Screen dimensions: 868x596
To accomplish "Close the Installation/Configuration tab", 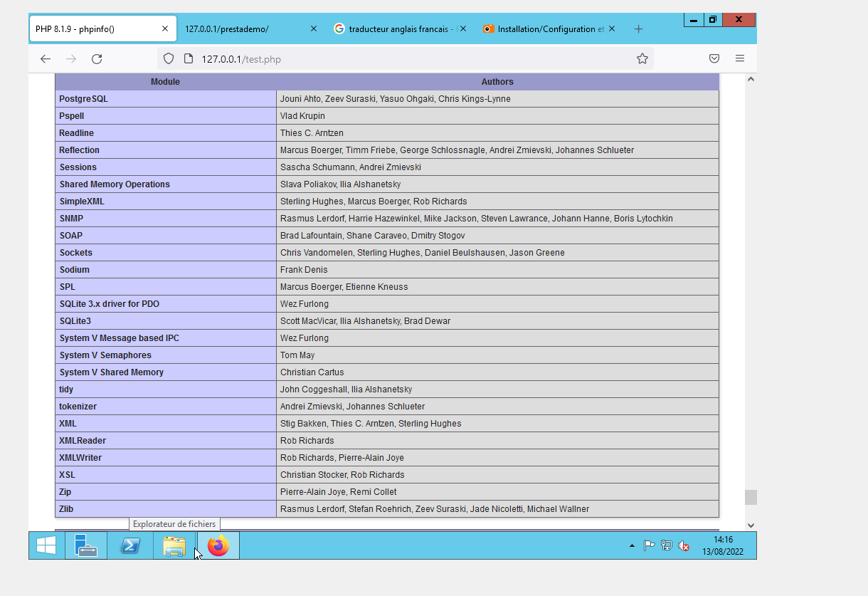I will 612,29.
